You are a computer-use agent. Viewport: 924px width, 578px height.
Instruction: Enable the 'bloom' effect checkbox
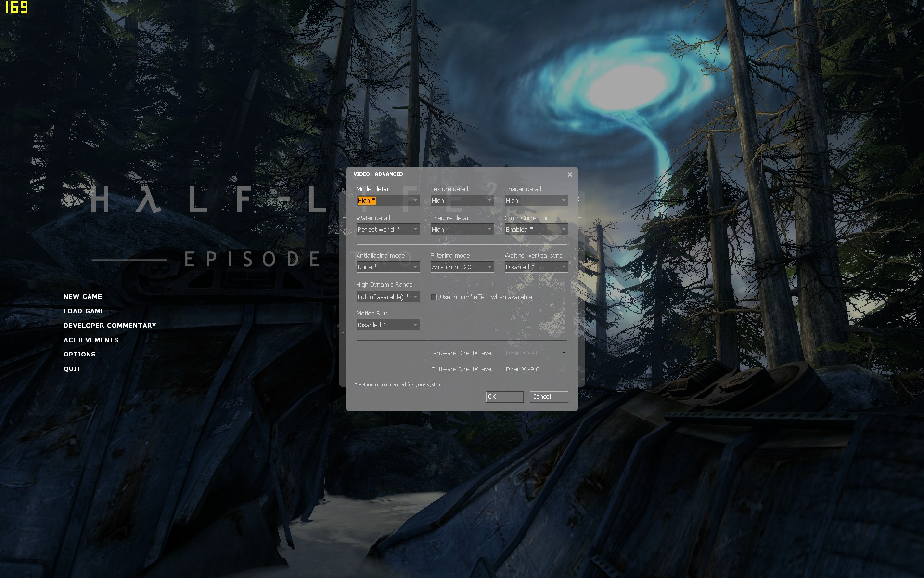[x=434, y=297]
